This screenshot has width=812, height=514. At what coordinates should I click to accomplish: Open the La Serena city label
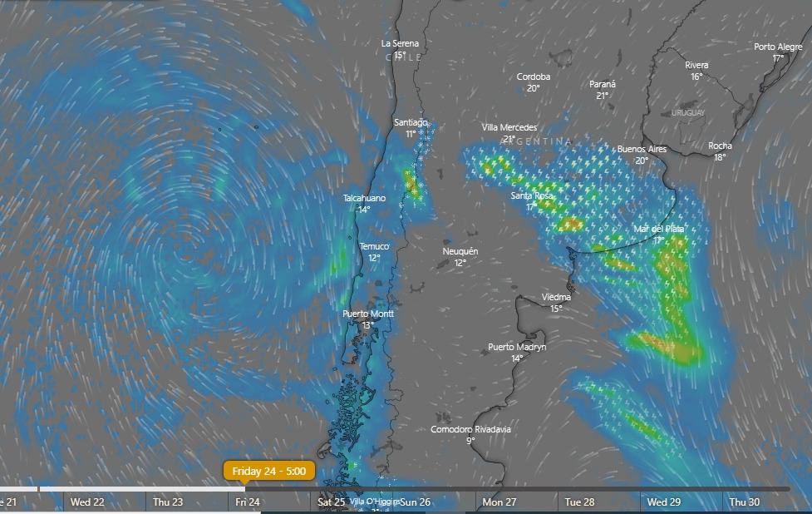coord(400,44)
